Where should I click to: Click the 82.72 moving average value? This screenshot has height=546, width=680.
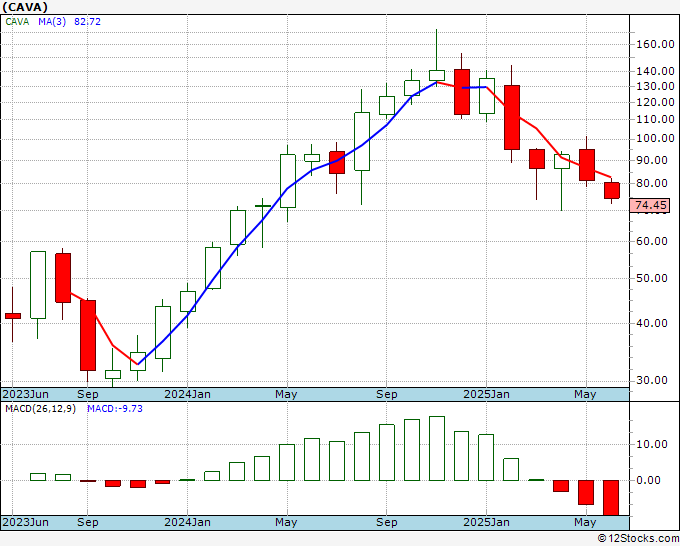[x=87, y=22]
